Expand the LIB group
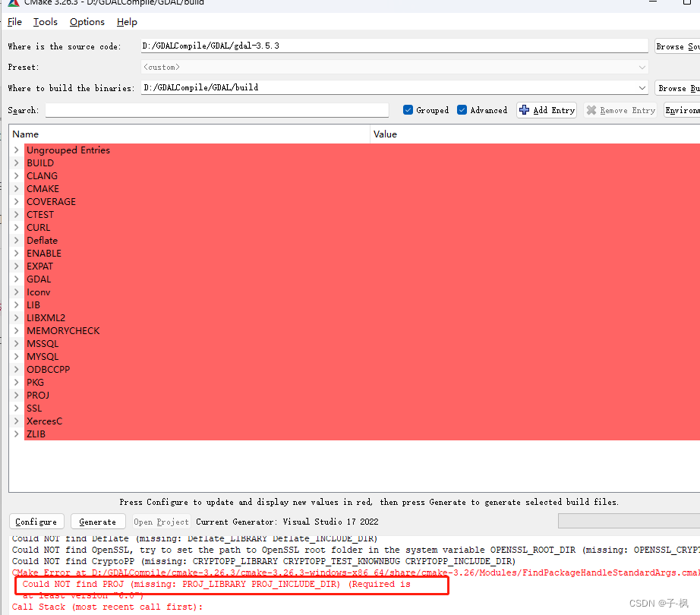This screenshot has height=615, width=700. point(17,304)
